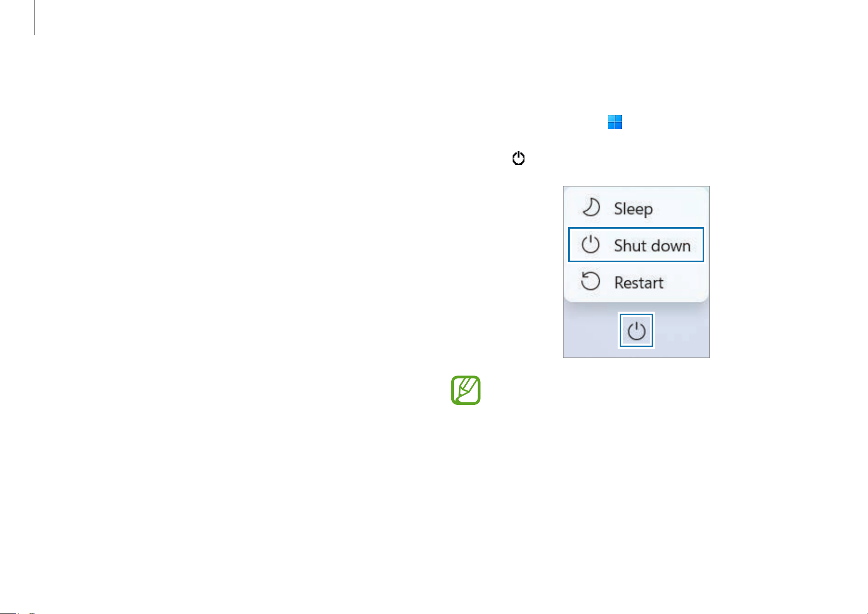This screenshot has width=868, height=614.
Task: Click the blue-outlined Shut down highlight box
Action: (636, 245)
